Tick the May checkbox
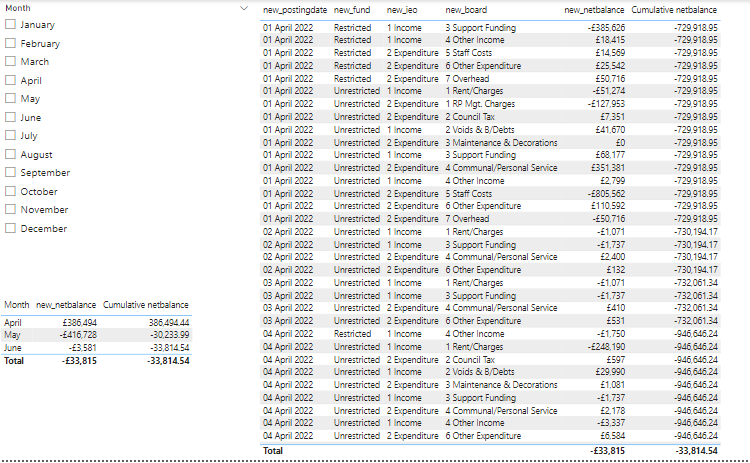The height and width of the screenshot is (463, 750). [10, 98]
